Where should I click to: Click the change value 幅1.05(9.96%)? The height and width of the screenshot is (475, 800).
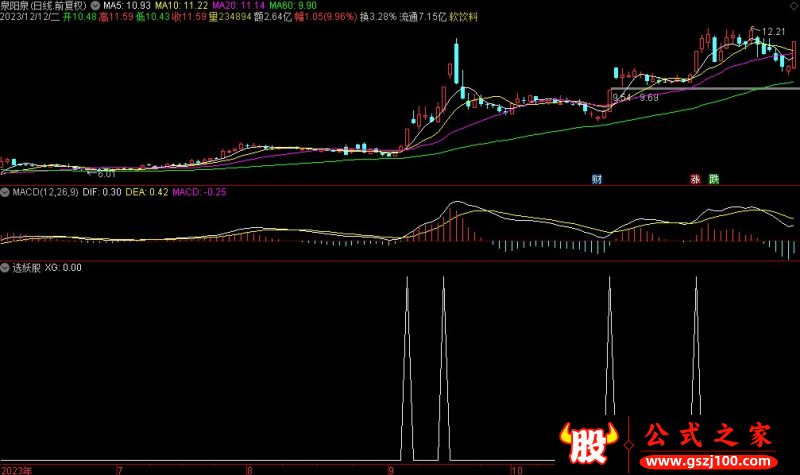[326, 17]
